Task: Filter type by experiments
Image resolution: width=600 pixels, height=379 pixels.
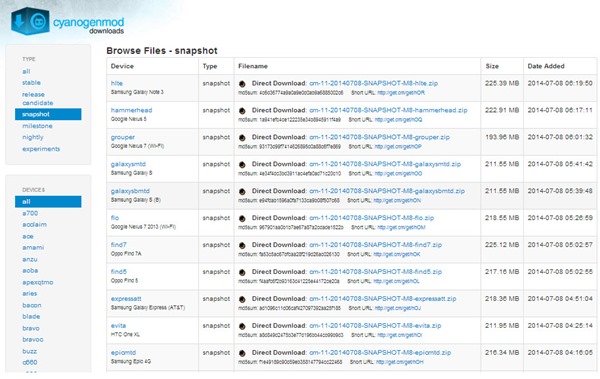Action: click(x=41, y=149)
